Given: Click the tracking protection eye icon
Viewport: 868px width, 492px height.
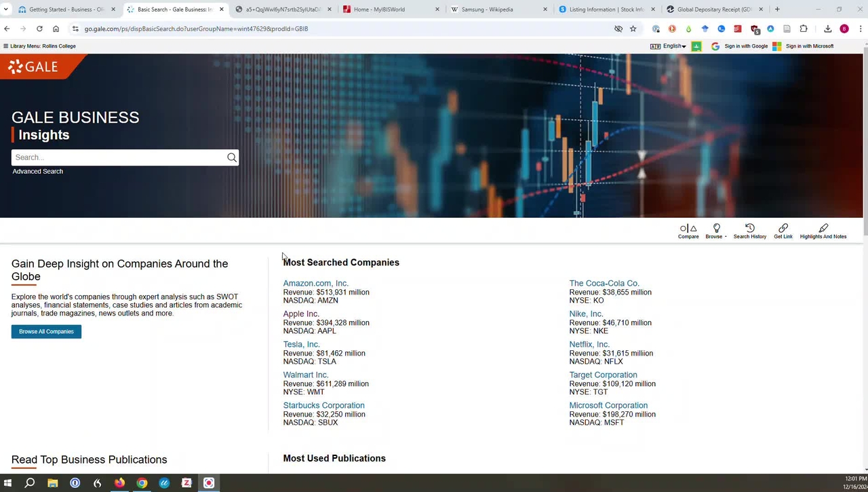Looking at the screenshot, I should click(618, 29).
